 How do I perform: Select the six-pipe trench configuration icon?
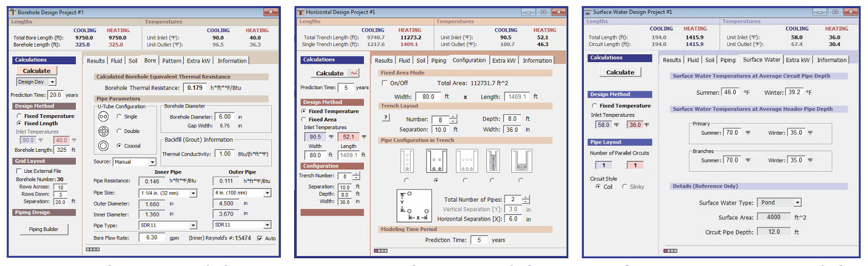click(466, 161)
